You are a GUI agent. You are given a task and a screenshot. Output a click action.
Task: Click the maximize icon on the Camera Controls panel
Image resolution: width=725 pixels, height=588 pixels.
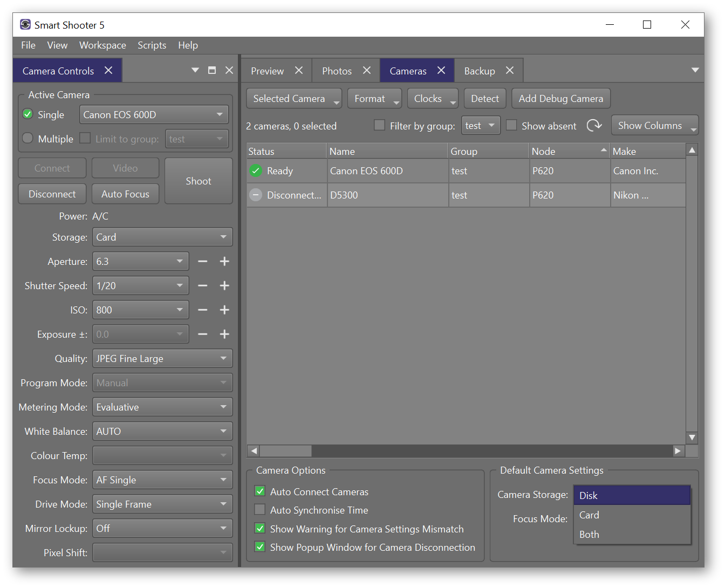pos(211,70)
